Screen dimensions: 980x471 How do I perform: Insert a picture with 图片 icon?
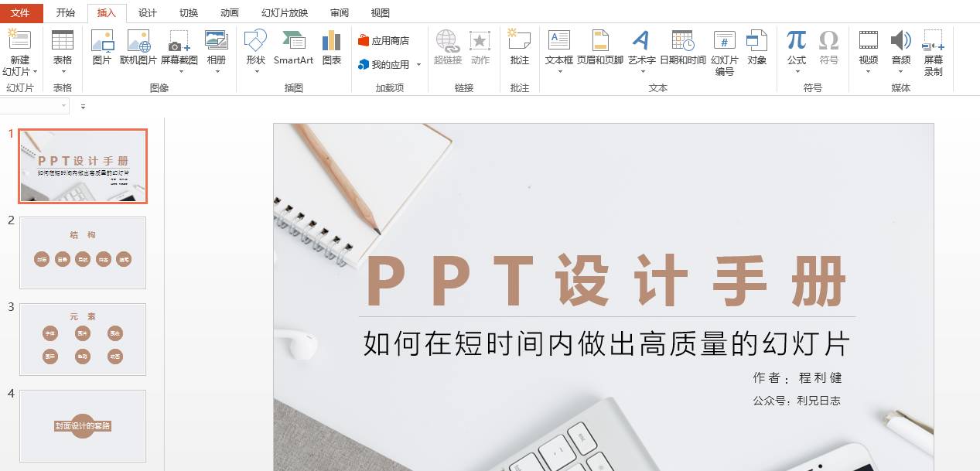tap(102, 40)
